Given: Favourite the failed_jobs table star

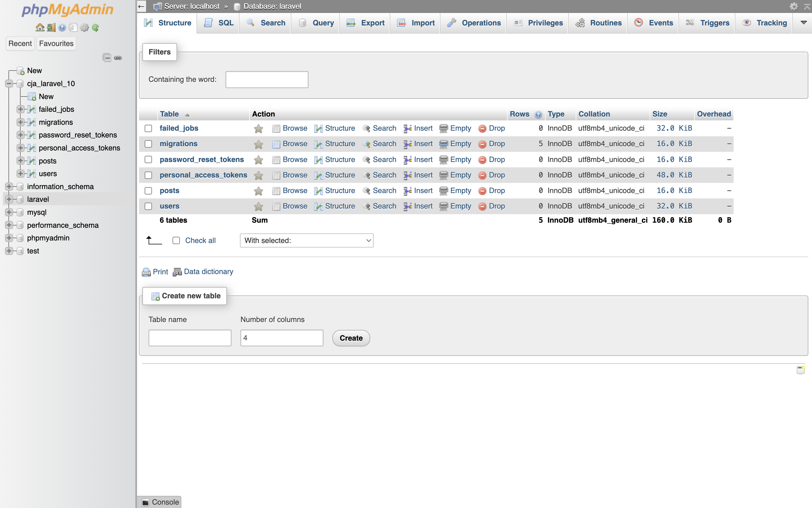Looking at the screenshot, I should pos(258,128).
